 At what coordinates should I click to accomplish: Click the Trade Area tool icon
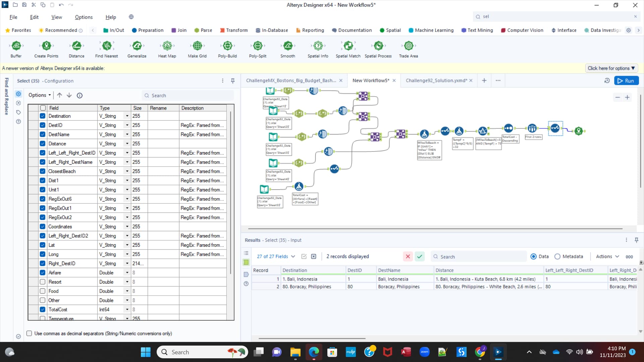pyautogui.click(x=408, y=46)
